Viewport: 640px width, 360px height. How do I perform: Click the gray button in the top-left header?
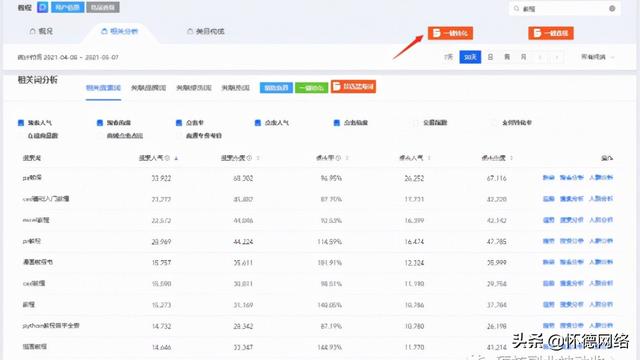tap(103, 7)
